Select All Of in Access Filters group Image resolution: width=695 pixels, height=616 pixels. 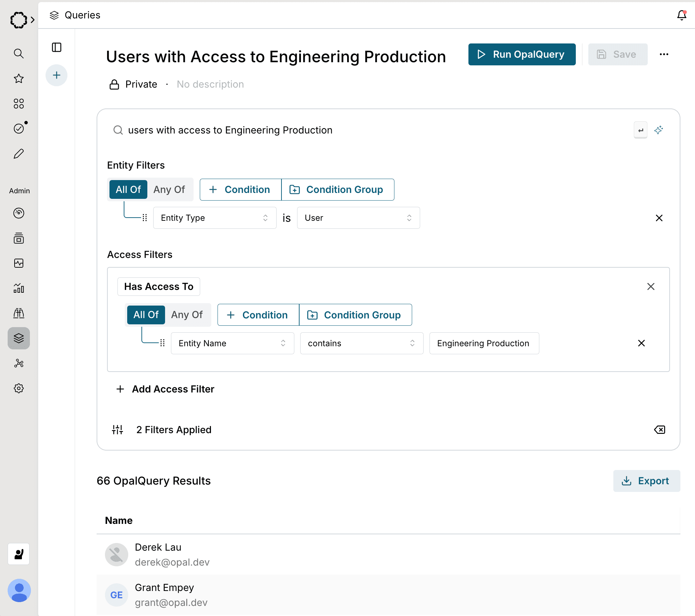(x=146, y=315)
